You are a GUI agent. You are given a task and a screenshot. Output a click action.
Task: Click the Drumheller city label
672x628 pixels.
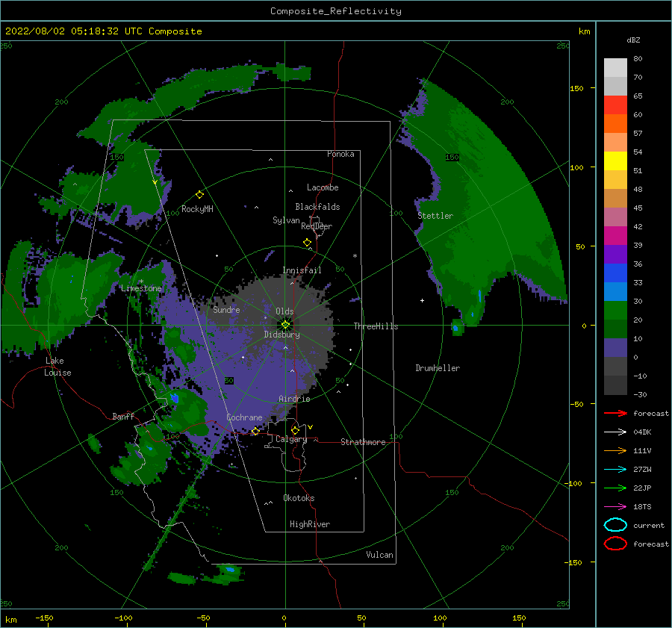pyautogui.click(x=438, y=368)
